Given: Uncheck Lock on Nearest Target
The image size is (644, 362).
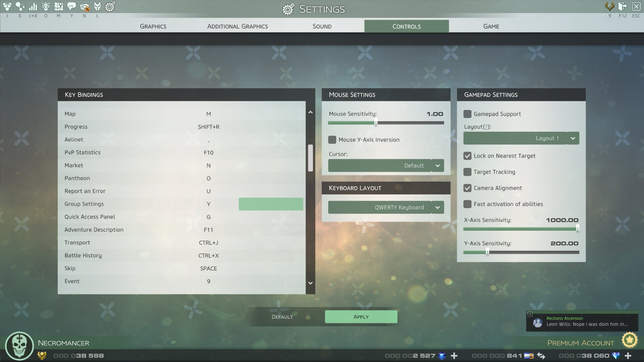Looking at the screenshot, I should pyautogui.click(x=467, y=156).
